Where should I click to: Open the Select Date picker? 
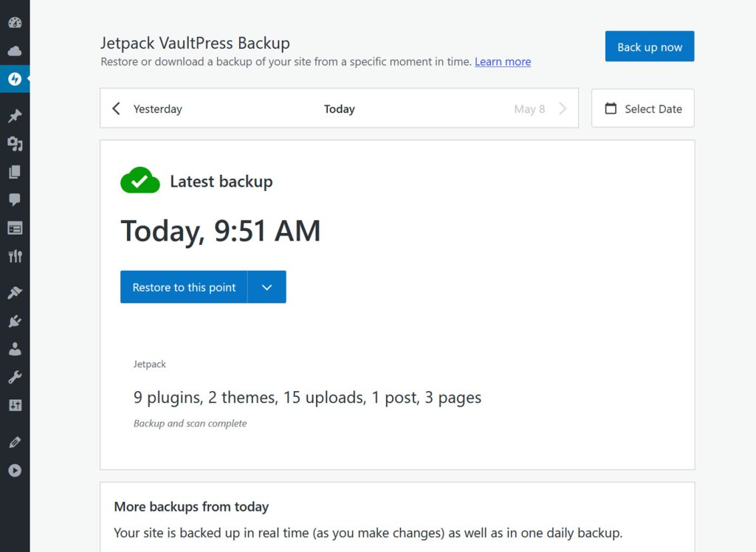(643, 108)
